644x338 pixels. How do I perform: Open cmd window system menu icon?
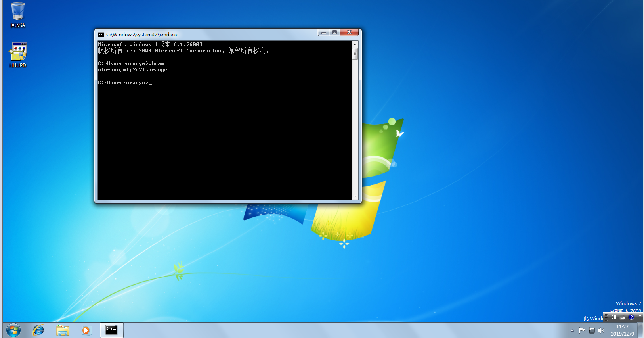[101, 35]
